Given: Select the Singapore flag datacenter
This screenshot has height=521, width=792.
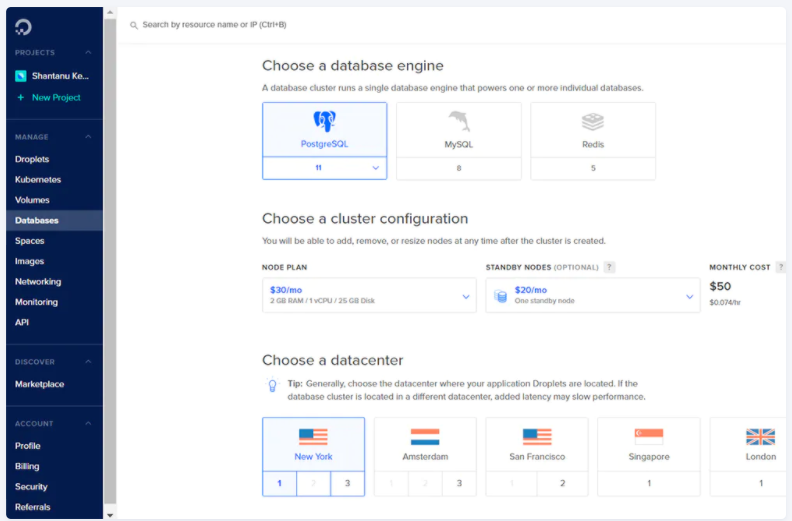Looking at the screenshot, I should click(648, 437).
